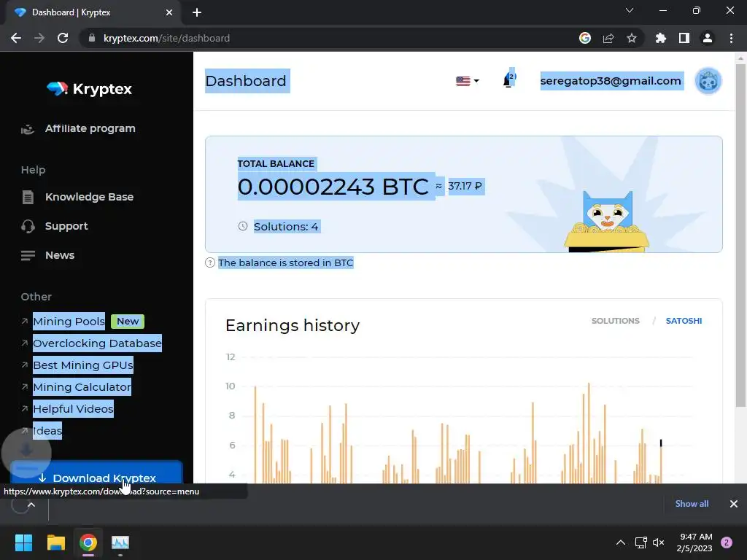
Task: Go forward in the browser
Action: click(x=39, y=38)
